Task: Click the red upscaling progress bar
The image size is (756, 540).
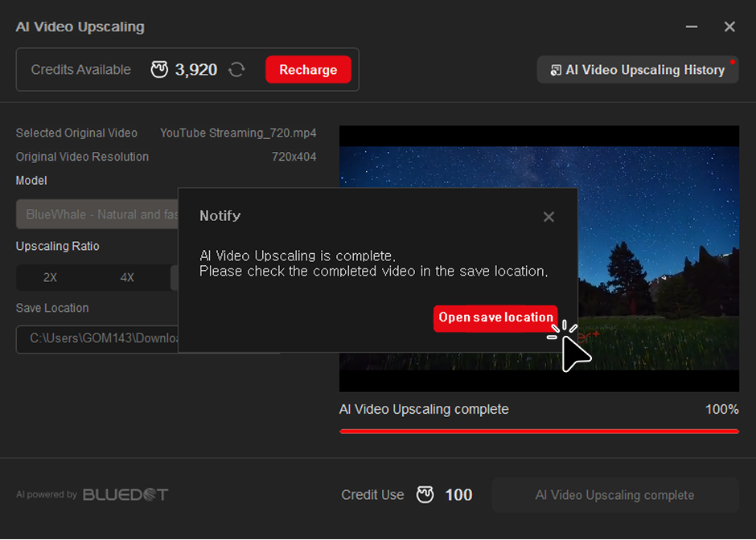Action: coord(538,432)
